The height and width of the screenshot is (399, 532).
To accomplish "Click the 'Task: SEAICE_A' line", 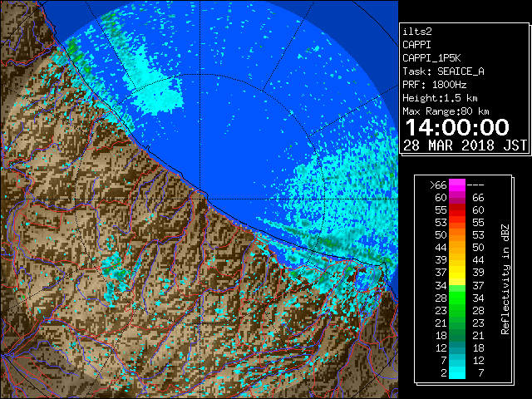I will pos(443,71).
